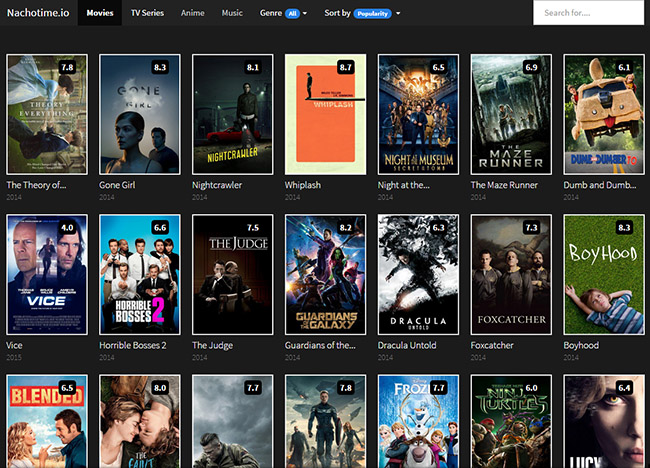
Task: Switch to the TV Series tab
Action: tap(147, 13)
